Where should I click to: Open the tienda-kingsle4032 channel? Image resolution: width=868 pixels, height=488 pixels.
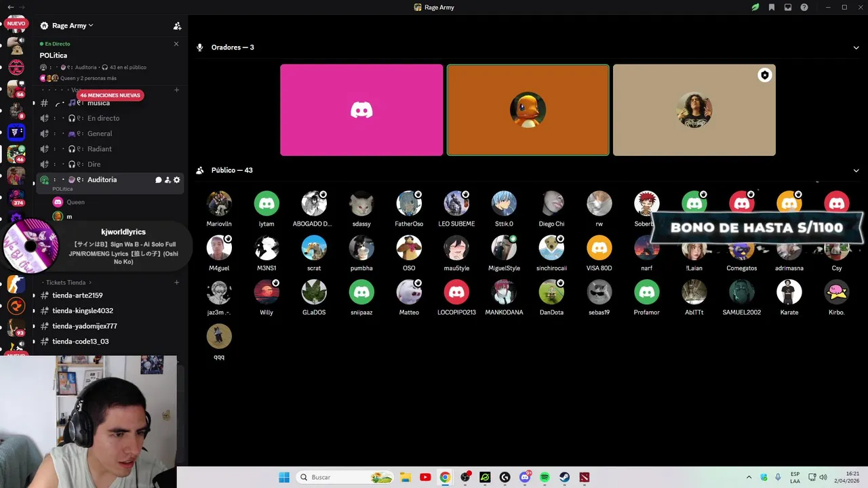[111, 310]
